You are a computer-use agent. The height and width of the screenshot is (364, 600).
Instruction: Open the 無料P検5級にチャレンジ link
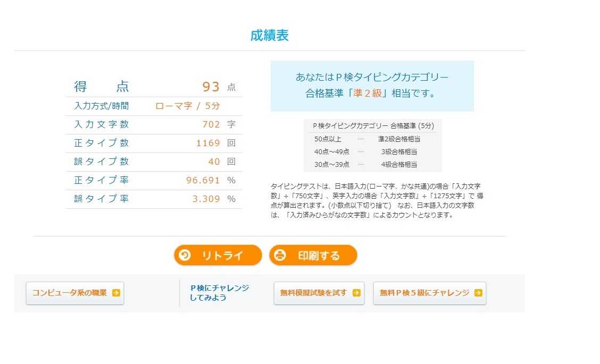[x=430, y=293]
